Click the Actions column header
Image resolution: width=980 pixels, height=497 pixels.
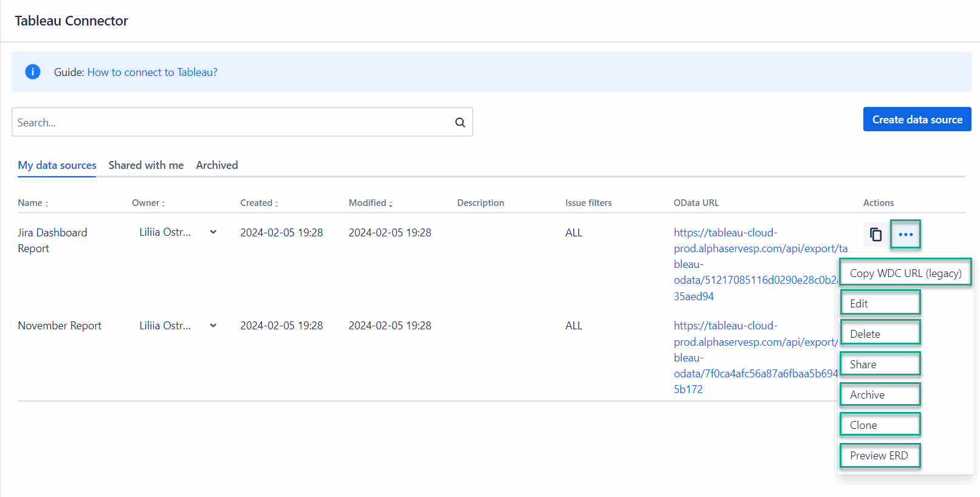point(878,203)
